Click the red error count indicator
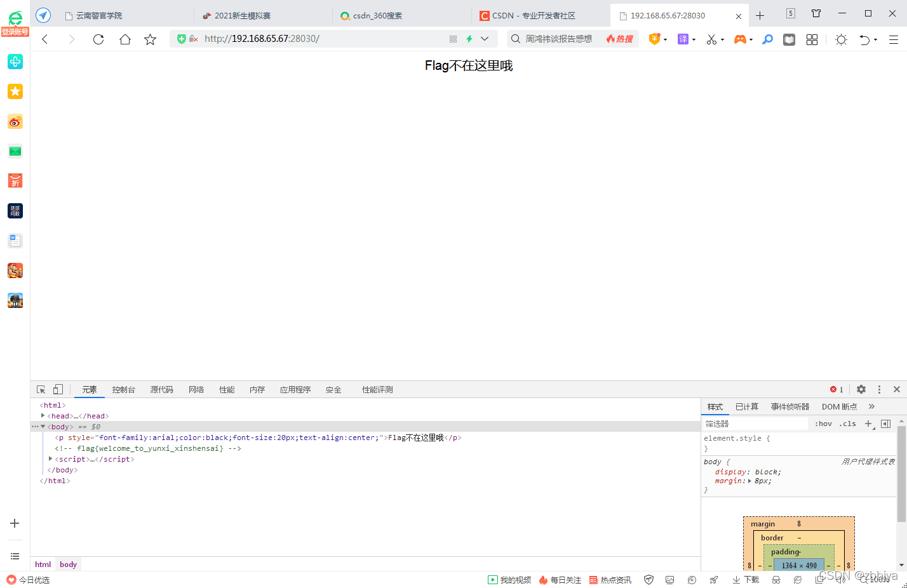 836,389
